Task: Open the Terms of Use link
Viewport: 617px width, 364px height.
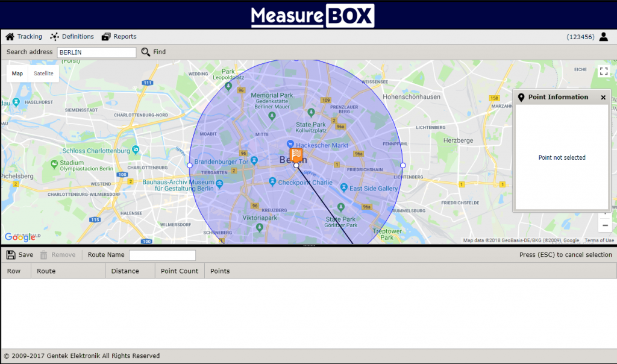Action: point(599,240)
